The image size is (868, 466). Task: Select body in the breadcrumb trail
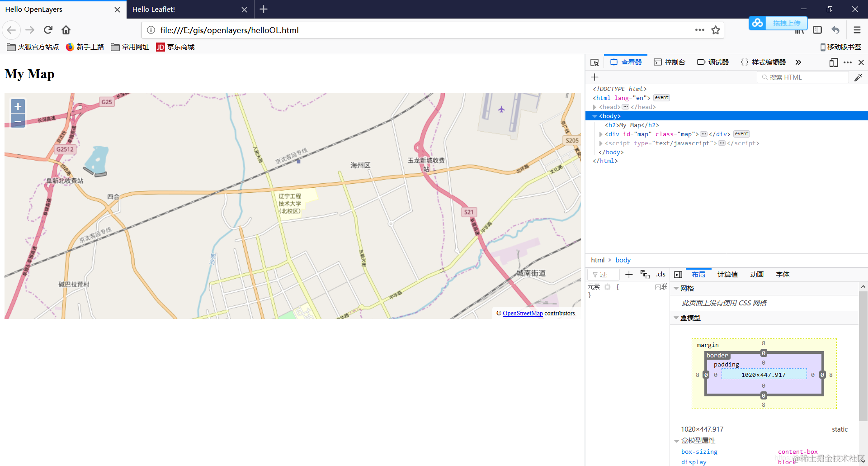[623, 260]
